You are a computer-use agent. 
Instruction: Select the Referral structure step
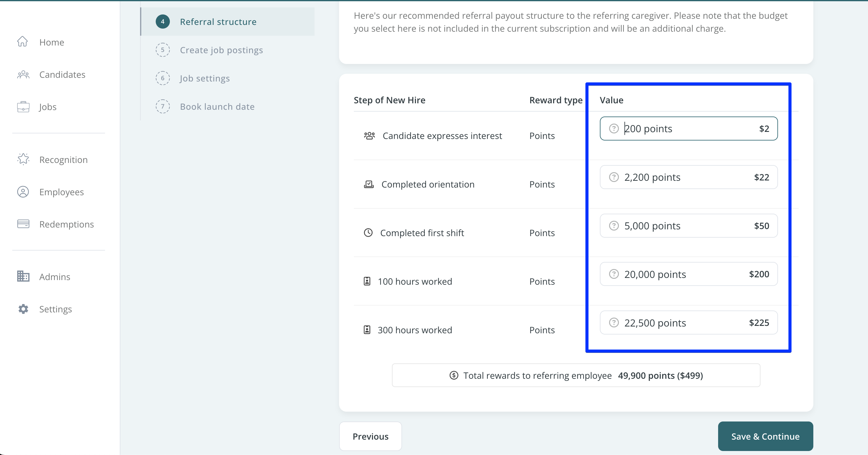[228, 22]
